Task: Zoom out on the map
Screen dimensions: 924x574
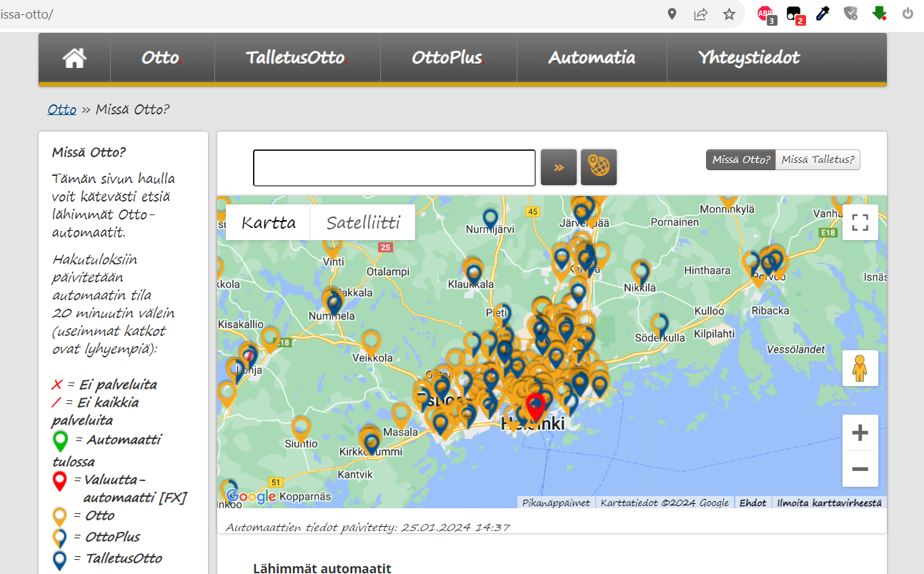Action: (x=860, y=469)
